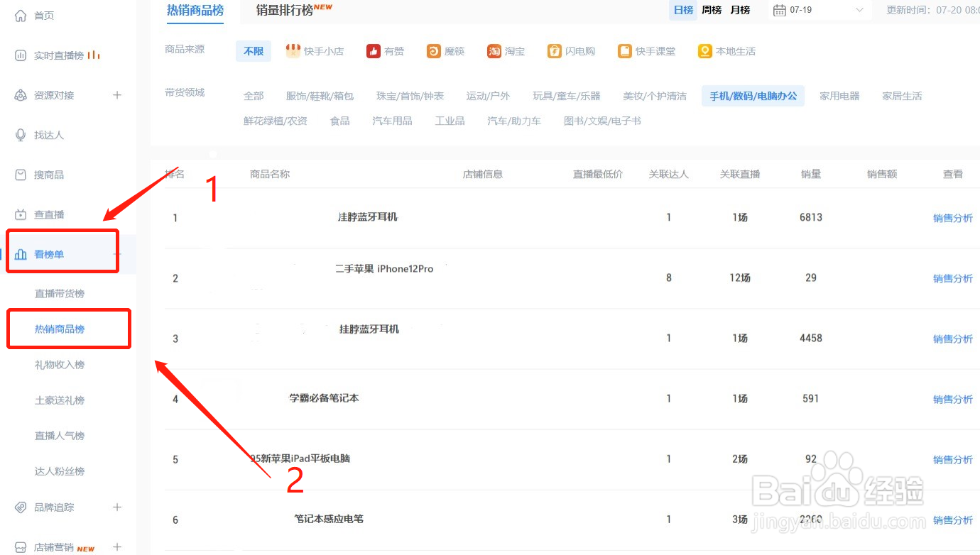This screenshot has width=980, height=555.
Task: Expand the 资源对接 section
Action: tap(117, 94)
